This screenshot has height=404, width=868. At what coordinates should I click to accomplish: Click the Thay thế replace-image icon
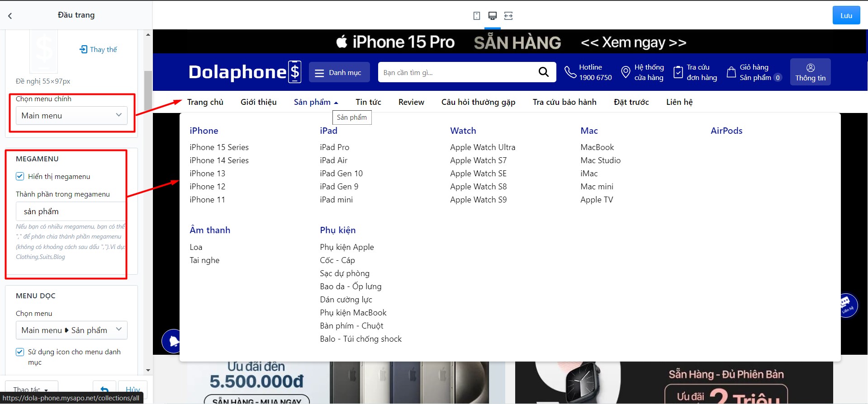click(83, 49)
